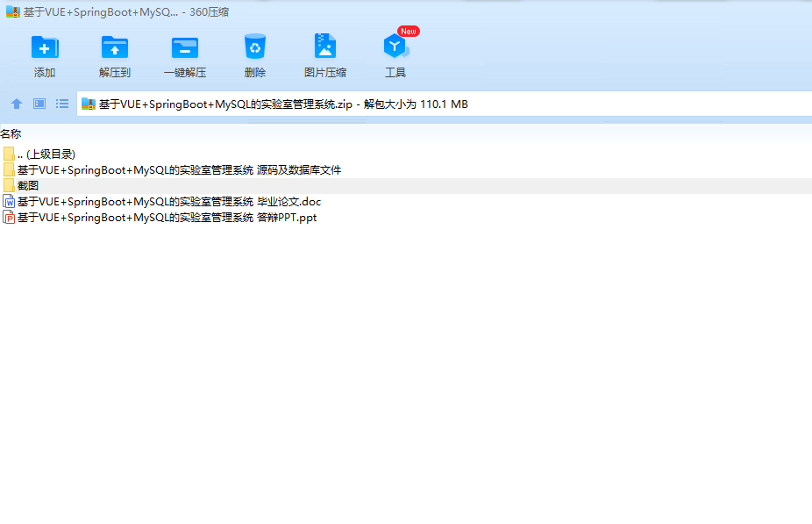Click the Word document icon of 毕业论文.doc
The height and width of the screenshot is (524, 812).
(x=9, y=202)
